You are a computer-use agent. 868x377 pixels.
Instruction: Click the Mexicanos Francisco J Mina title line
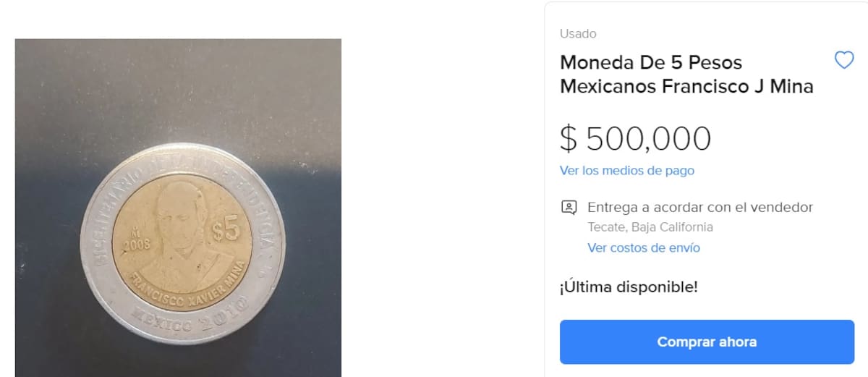point(686,87)
